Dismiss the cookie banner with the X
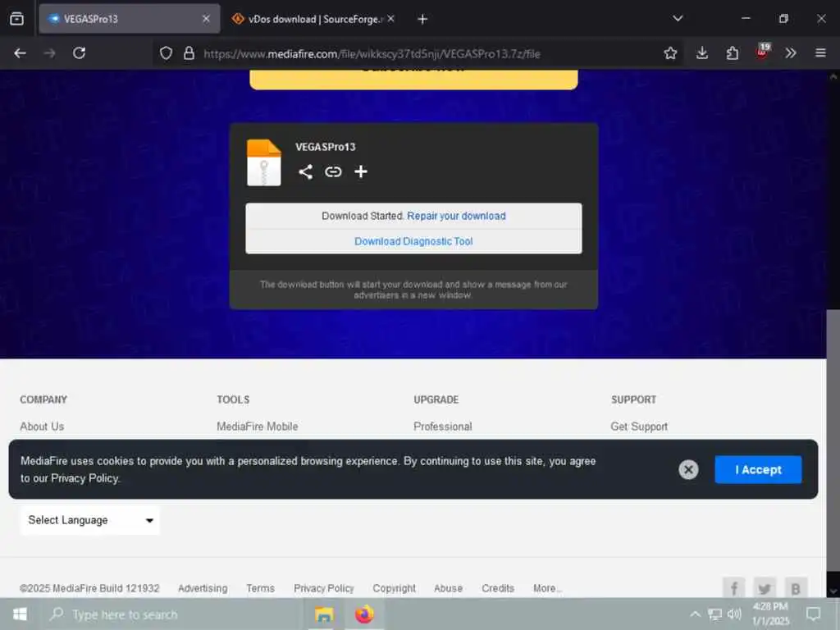 [688, 470]
